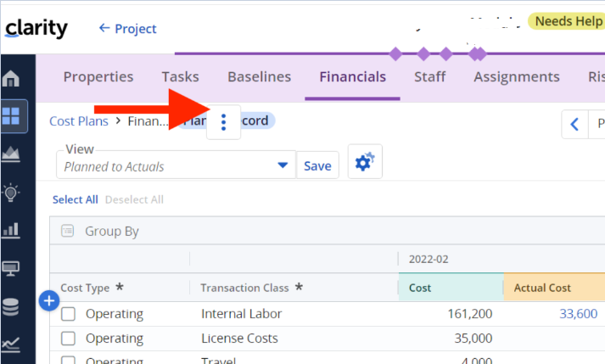Expand the Group By bar
This screenshot has height=364, width=605.
tap(111, 231)
